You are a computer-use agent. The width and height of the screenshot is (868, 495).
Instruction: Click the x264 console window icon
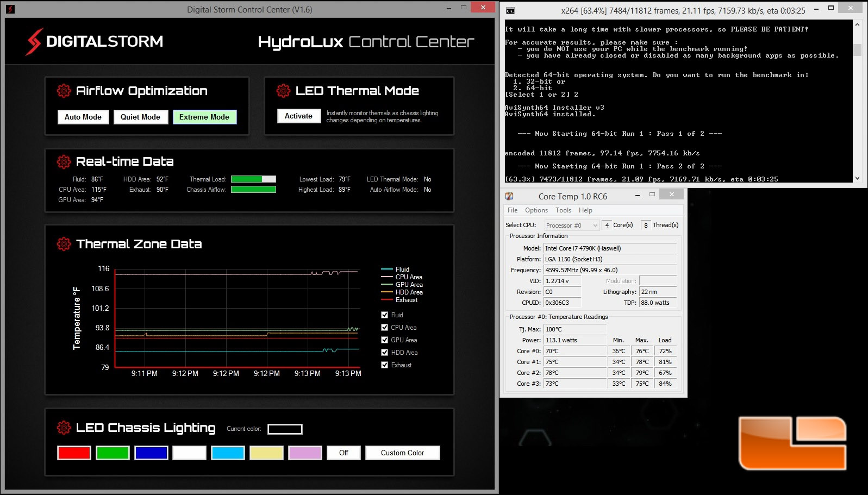(510, 10)
